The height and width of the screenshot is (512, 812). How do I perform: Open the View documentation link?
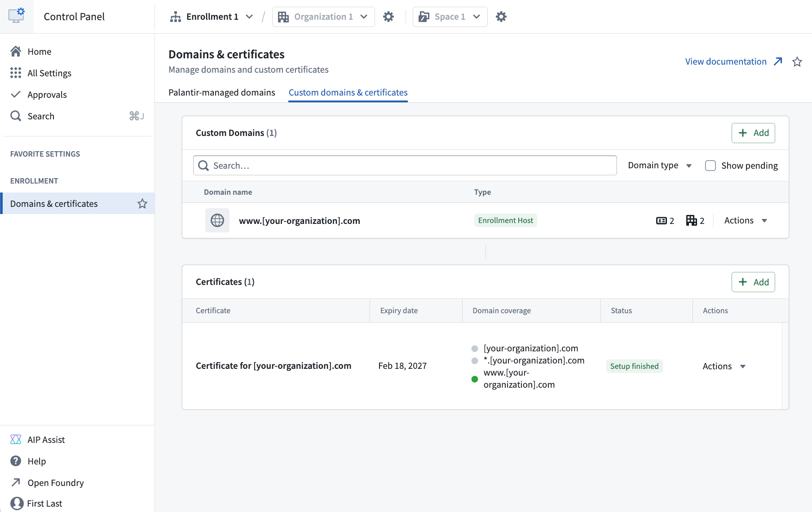734,61
